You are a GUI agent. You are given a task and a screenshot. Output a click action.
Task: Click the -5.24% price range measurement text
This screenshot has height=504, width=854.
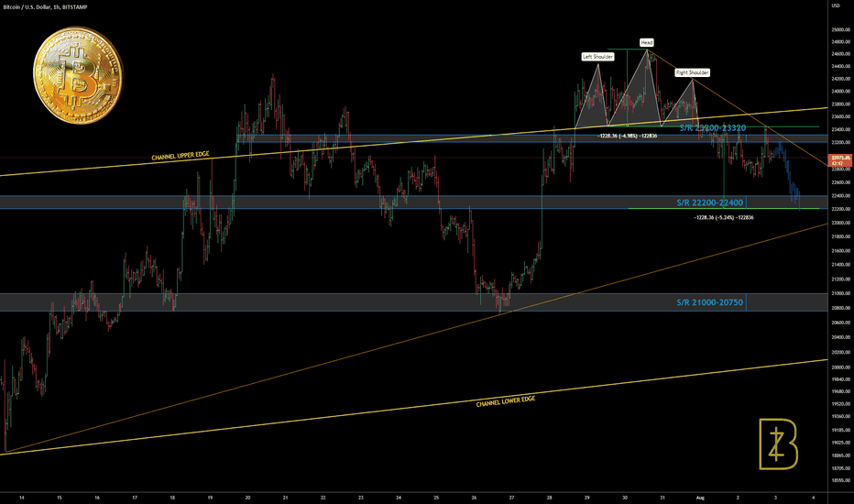coord(724,217)
